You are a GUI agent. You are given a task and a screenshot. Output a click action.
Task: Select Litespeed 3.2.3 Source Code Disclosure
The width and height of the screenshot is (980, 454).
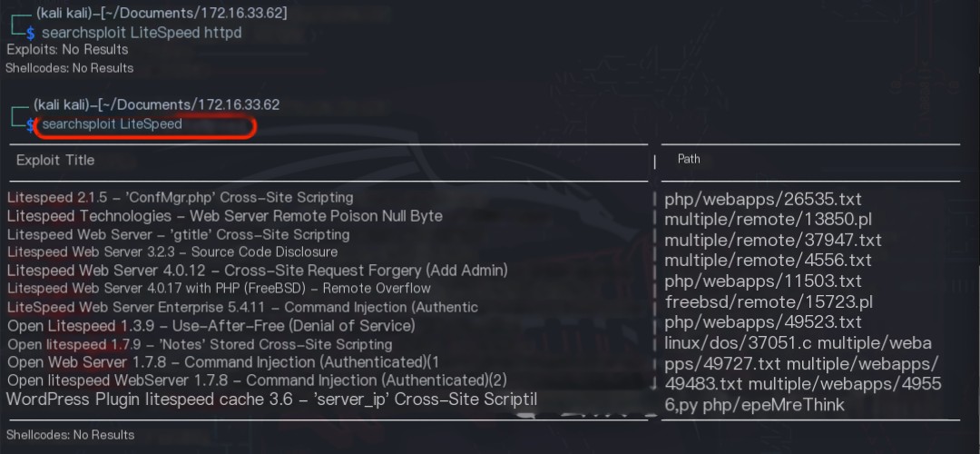click(x=172, y=252)
